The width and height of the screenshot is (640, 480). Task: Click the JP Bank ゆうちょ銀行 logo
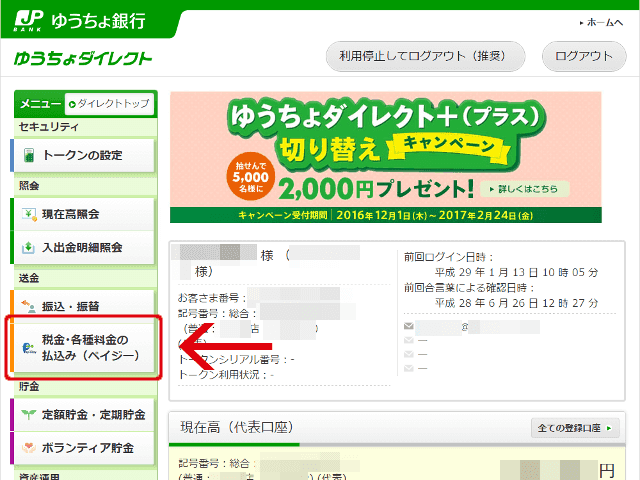pyautogui.click(x=80, y=20)
